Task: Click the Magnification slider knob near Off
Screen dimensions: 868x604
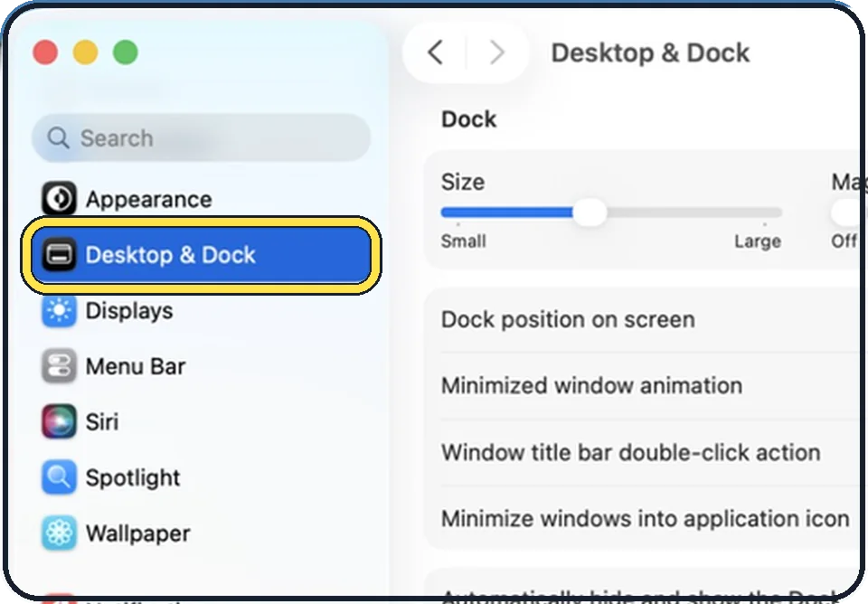Action: pos(847,212)
